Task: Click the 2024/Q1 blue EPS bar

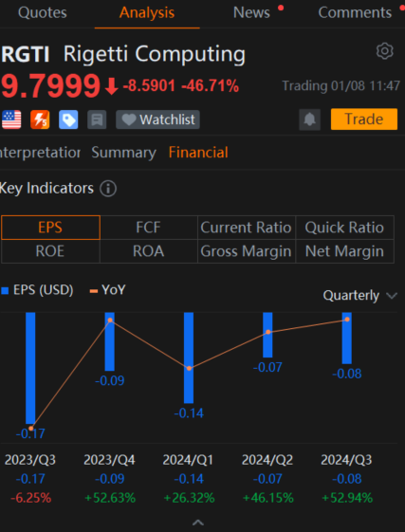Action: pyautogui.click(x=189, y=358)
